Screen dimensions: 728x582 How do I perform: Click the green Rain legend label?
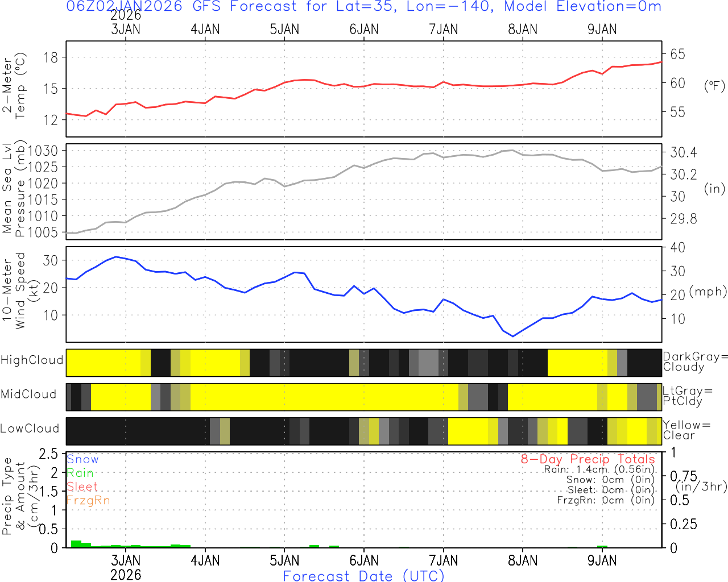click(80, 473)
